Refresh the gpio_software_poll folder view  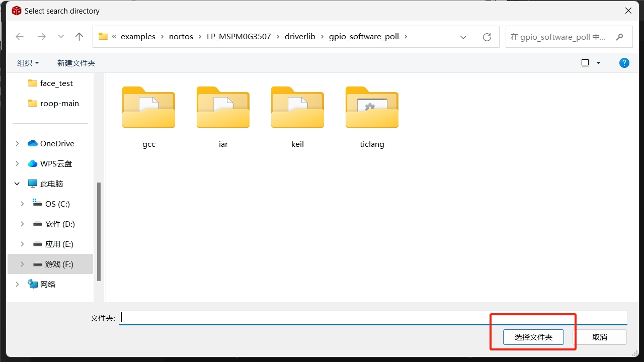coord(487,37)
